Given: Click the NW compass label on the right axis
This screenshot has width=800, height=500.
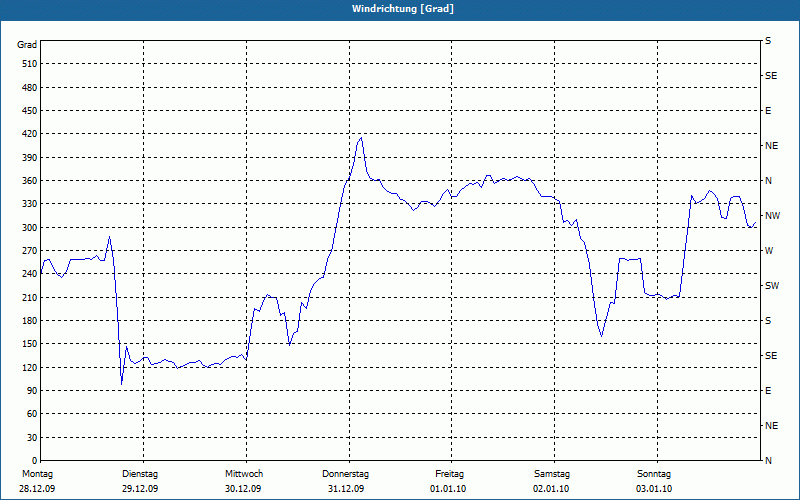Looking at the screenshot, I should pyautogui.click(x=772, y=216).
